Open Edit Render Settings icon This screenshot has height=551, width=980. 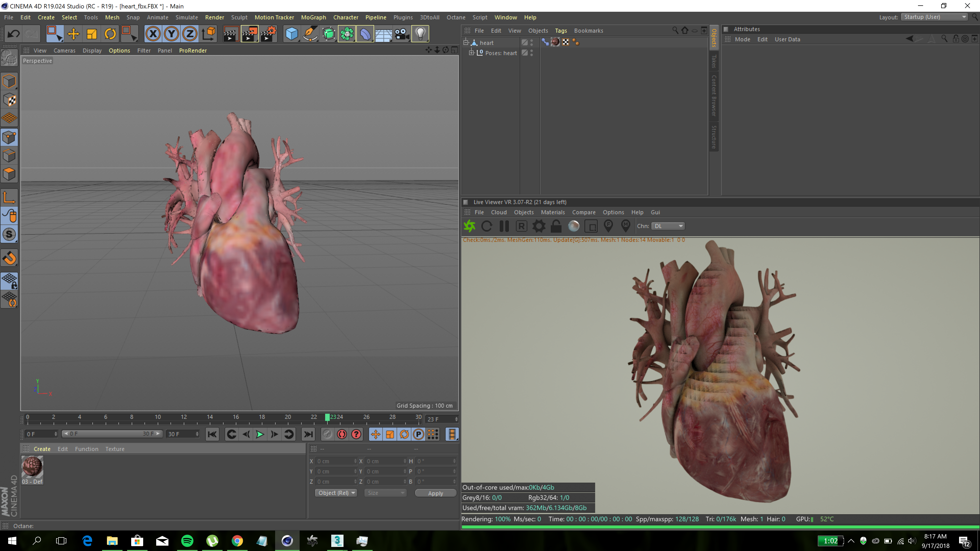point(268,34)
